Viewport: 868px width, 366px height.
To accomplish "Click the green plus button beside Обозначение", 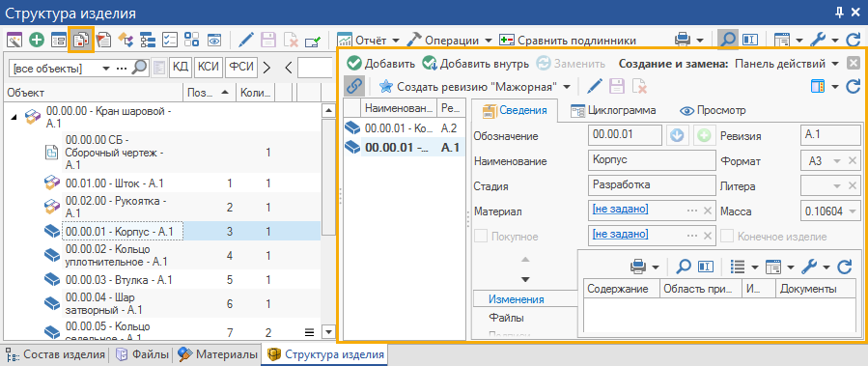I will tap(703, 135).
